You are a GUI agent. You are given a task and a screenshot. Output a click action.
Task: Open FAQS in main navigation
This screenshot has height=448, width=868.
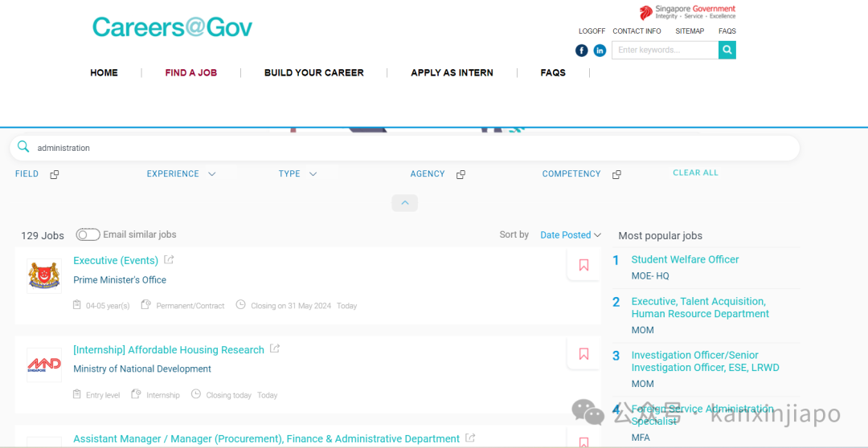tap(553, 72)
